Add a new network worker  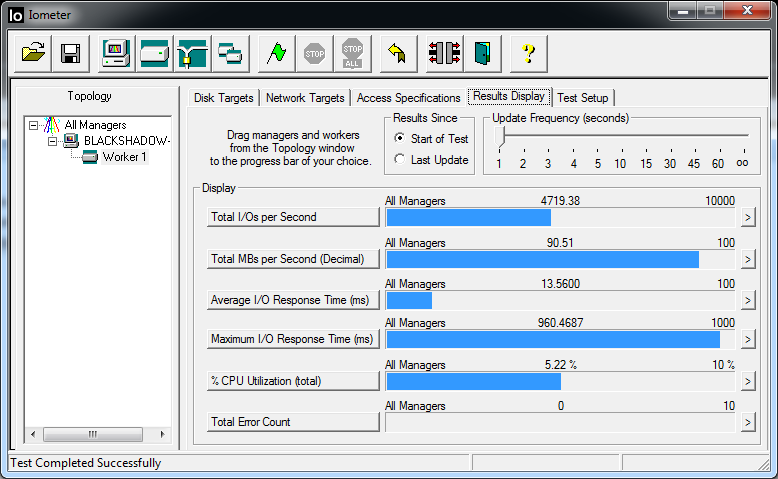click(193, 53)
